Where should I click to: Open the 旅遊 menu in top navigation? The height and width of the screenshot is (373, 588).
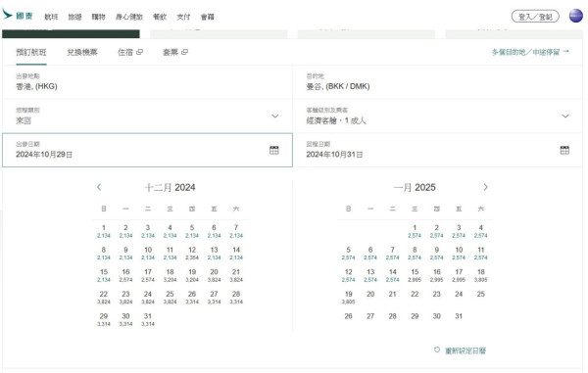pyautogui.click(x=74, y=17)
